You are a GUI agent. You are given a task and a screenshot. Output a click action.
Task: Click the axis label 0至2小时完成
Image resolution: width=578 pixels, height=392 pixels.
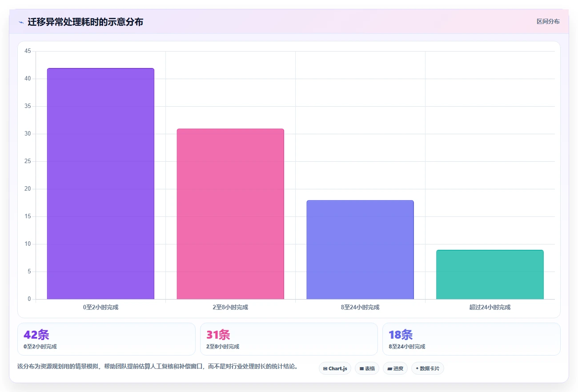click(x=100, y=307)
